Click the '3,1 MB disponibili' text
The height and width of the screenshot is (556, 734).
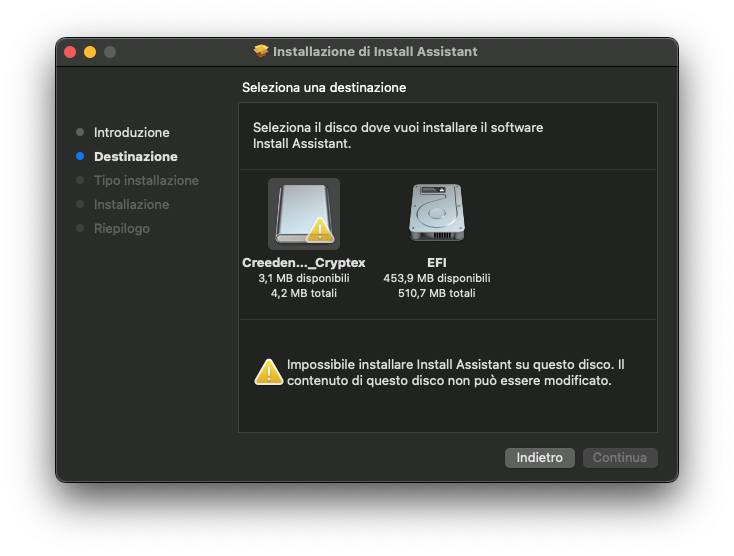click(304, 278)
